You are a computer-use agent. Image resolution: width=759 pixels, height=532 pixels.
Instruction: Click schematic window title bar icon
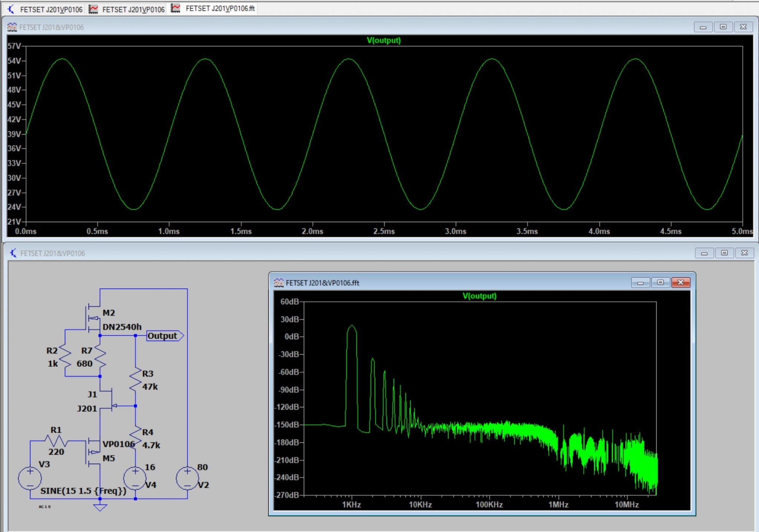point(13,253)
